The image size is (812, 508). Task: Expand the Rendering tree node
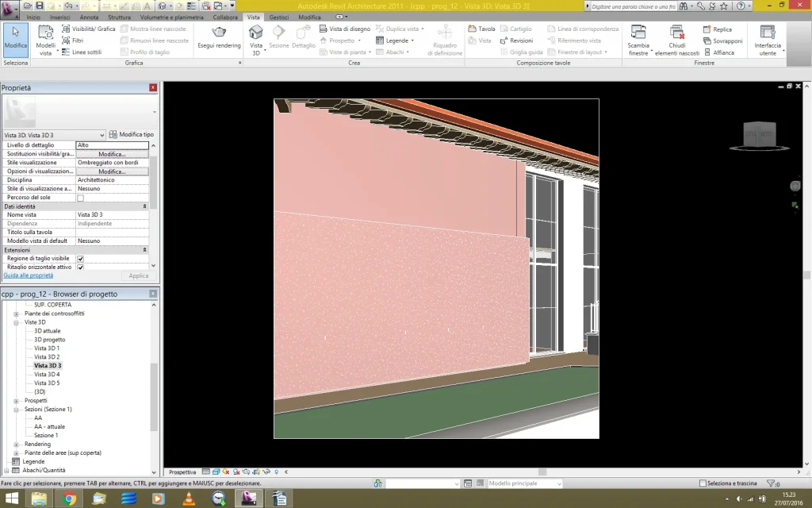tap(16, 444)
